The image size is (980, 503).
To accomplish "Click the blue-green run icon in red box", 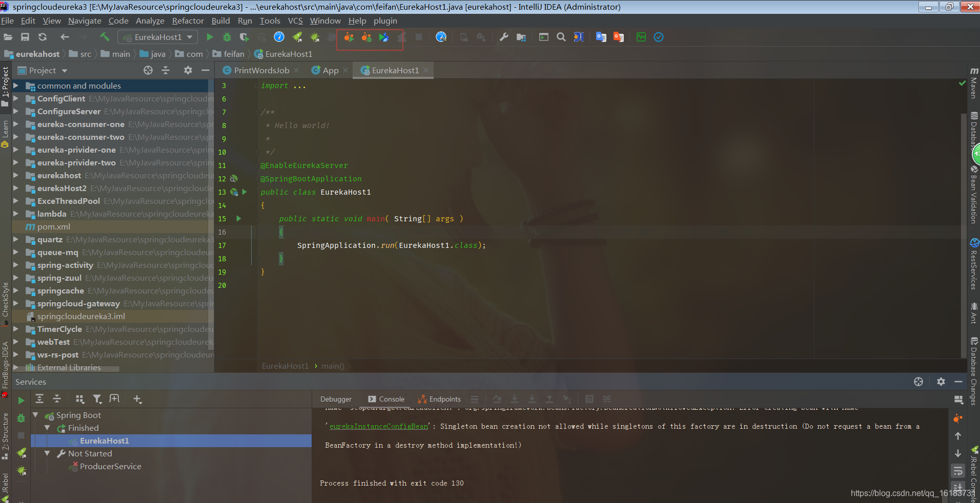I will tap(384, 37).
